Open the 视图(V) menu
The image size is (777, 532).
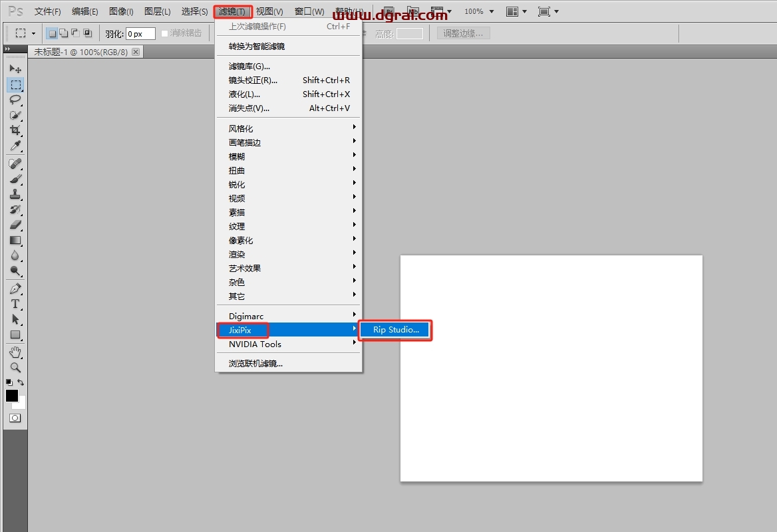pyautogui.click(x=269, y=11)
